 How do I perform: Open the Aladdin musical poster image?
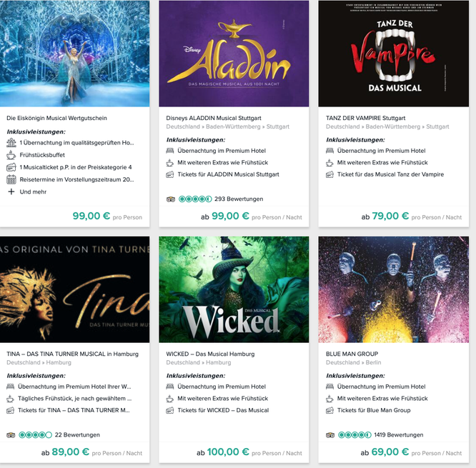[234, 54]
